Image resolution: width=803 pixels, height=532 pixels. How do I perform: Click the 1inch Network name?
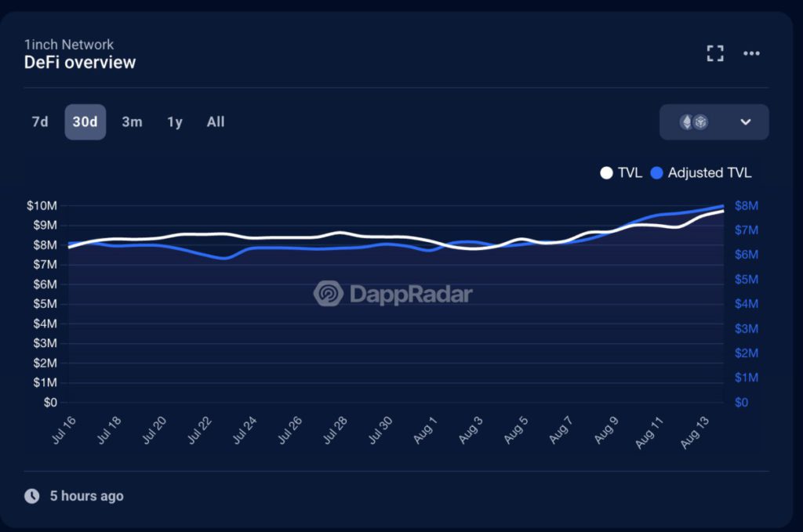[69, 45]
